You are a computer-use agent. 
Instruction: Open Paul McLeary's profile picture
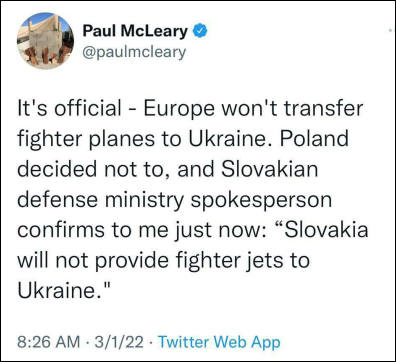point(45,41)
